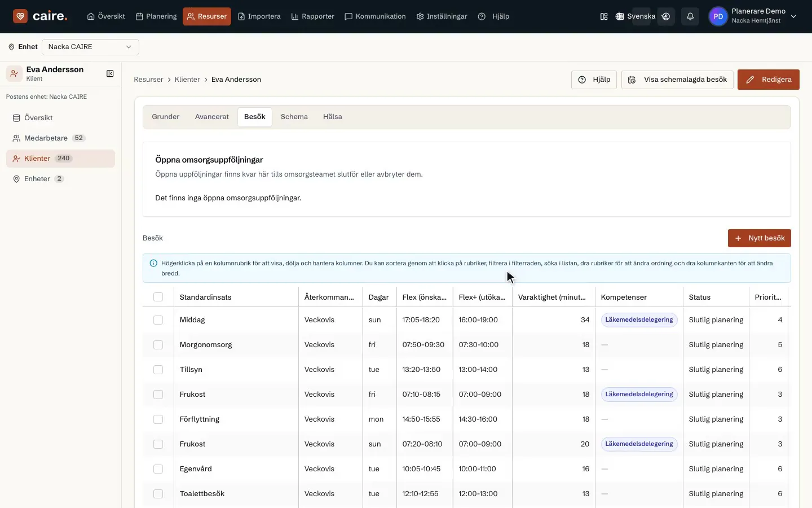Open the Hälsa tab
Viewport: 812px width, 508px height.
[x=333, y=117]
